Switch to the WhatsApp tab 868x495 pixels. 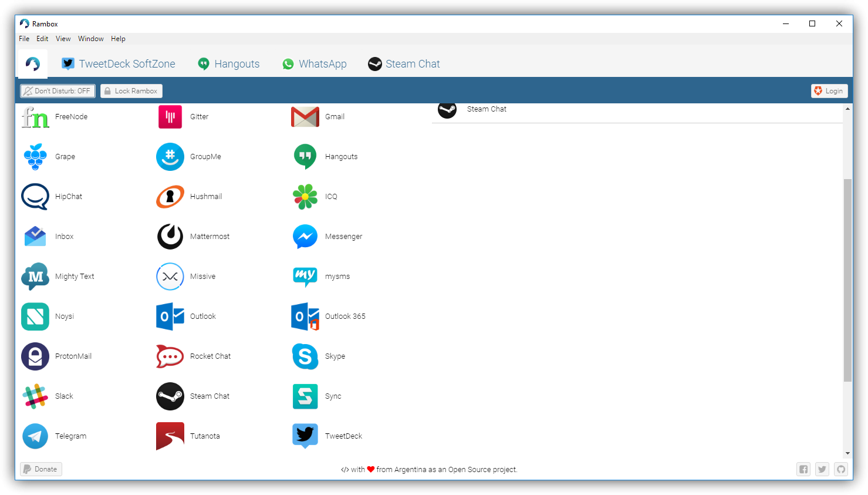tap(315, 64)
